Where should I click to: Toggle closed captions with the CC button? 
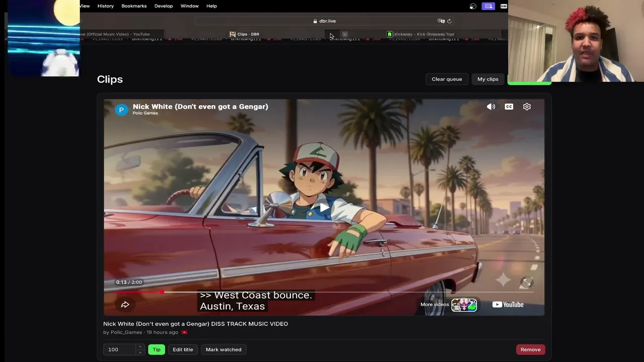(x=509, y=107)
